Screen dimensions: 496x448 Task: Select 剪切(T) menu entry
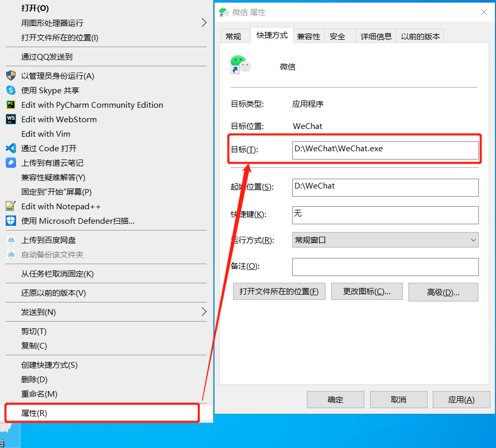[x=34, y=331]
